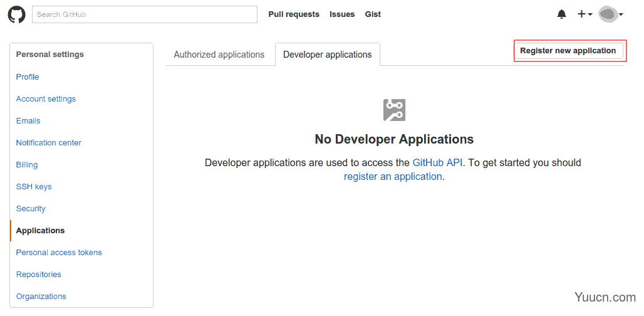Click the register an application link

(x=393, y=177)
